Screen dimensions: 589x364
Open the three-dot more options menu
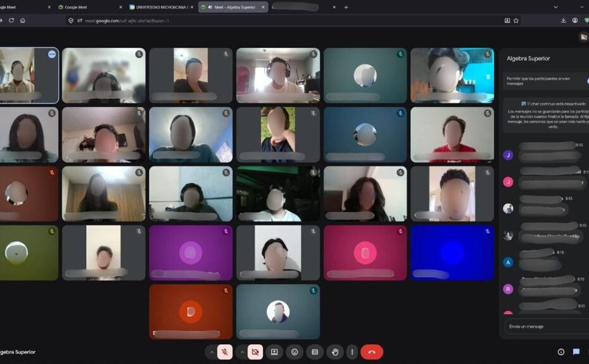(352, 352)
